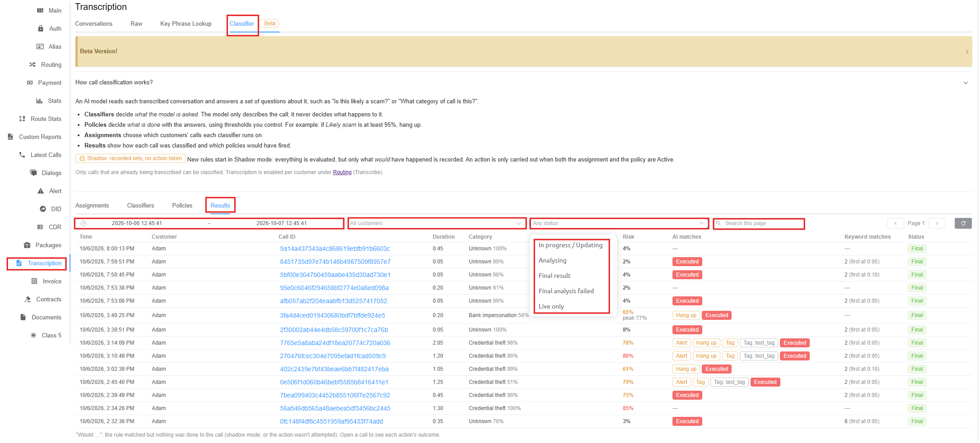This screenshot has width=980, height=443.
Task: Click the Custom Reports file icon
Action: coord(10,137)
